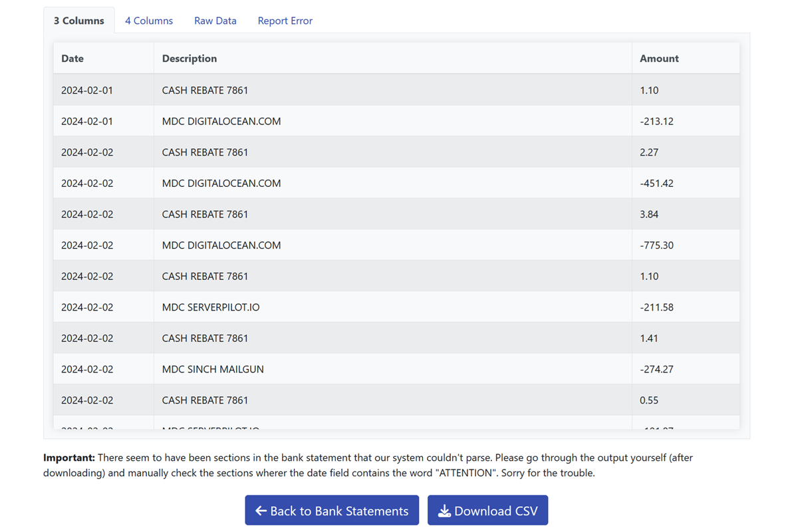Open the 4 Columns tab
The width and height of the screenshot is (798, 532).
click(x=149, y=21)
